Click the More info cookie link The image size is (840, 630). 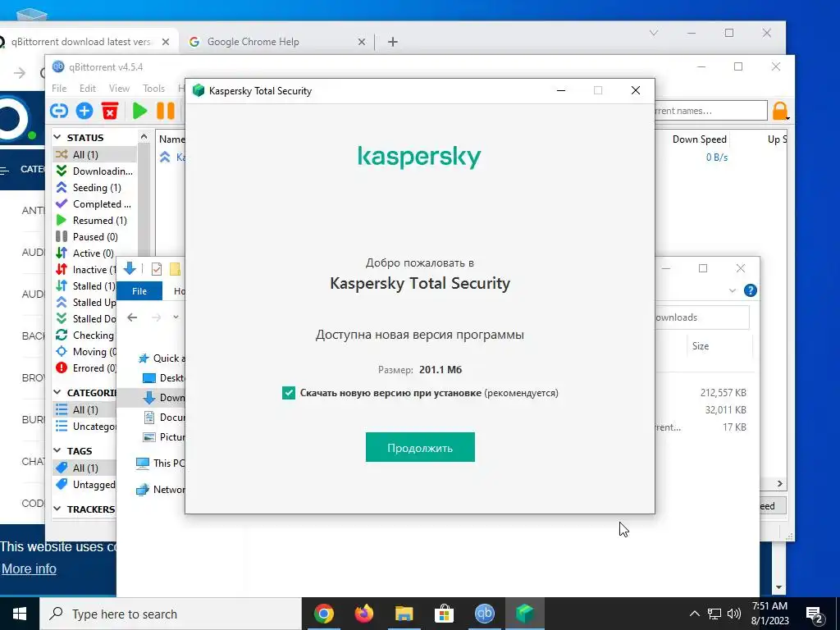coord(29,569)
